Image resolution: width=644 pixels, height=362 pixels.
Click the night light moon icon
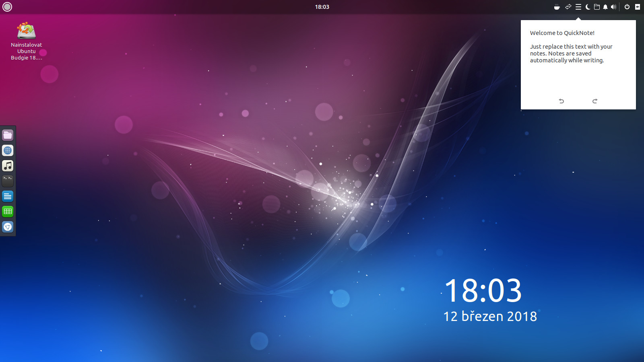coord(588,7)
